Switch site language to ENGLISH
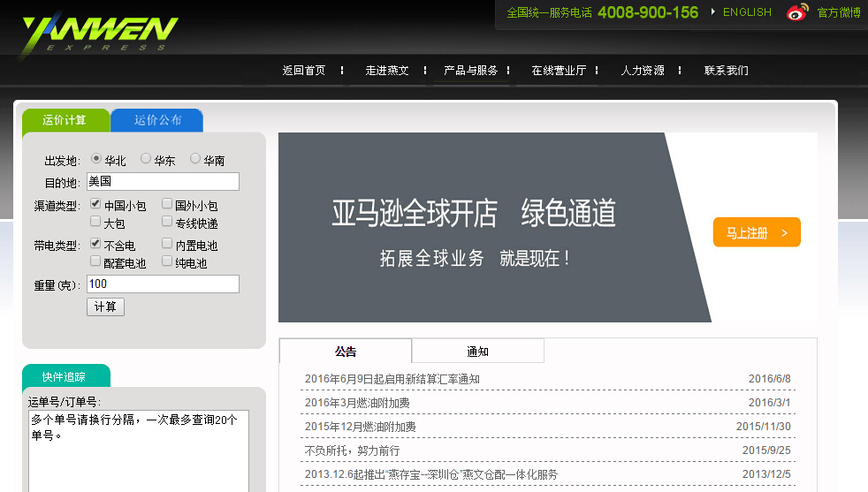 (747, 12)
